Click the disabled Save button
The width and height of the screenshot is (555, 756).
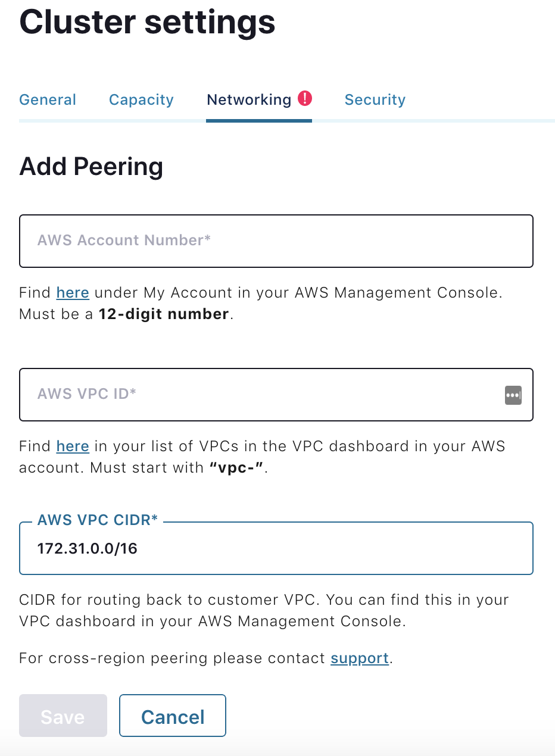[x=63, y=716]
